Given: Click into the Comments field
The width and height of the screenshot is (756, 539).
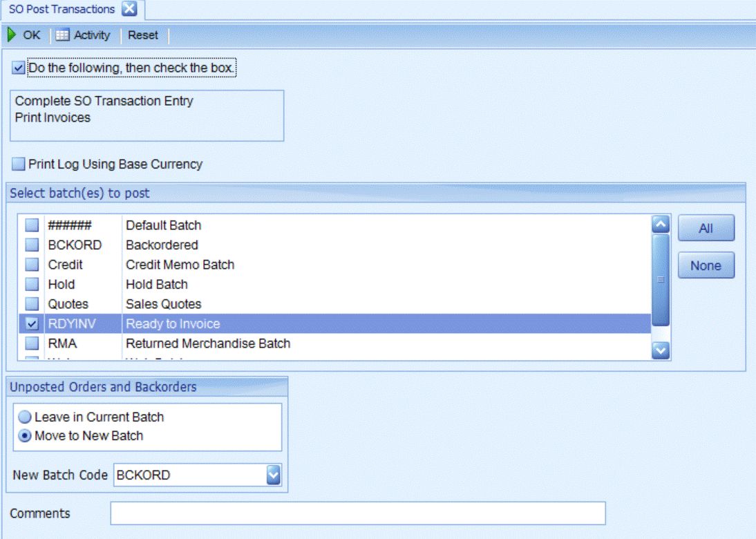Looking at the screenshot, I should coord(357,513).
